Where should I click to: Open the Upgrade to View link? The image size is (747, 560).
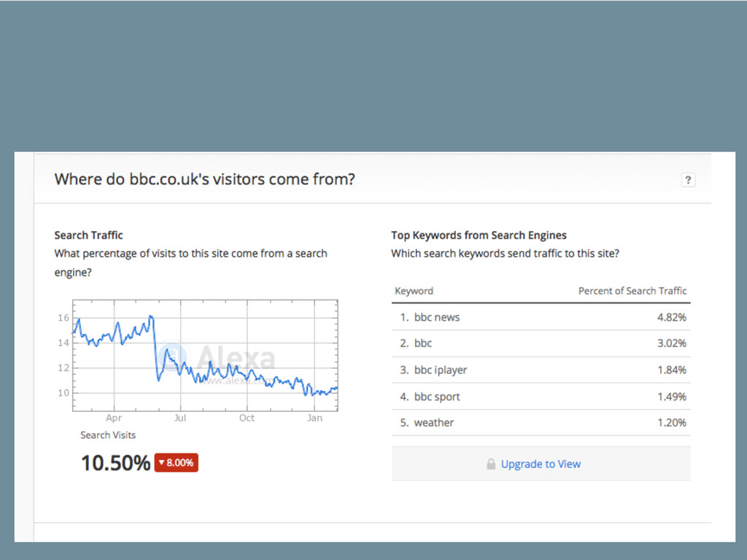pyautogui.click(x=541, y=464)
